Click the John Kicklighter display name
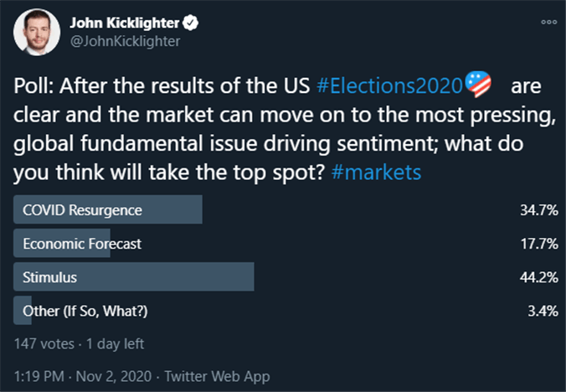 point(125,23)
